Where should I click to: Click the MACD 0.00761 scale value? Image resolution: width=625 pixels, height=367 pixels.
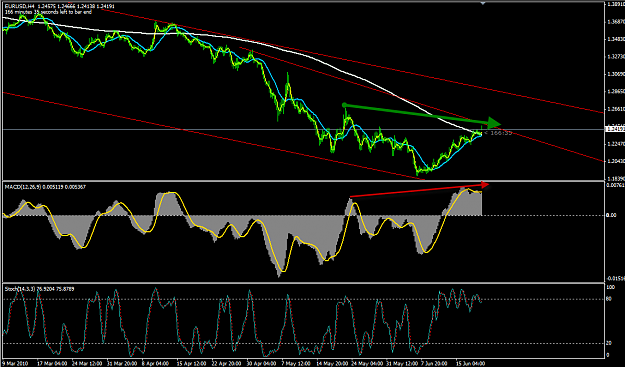point(614,185)
